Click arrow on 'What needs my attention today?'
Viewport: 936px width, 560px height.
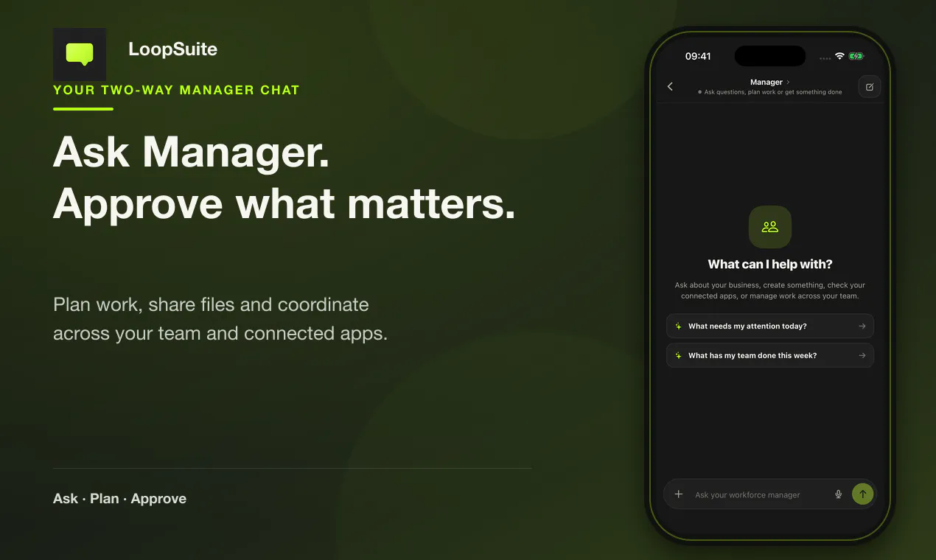[x=862, y=326]
